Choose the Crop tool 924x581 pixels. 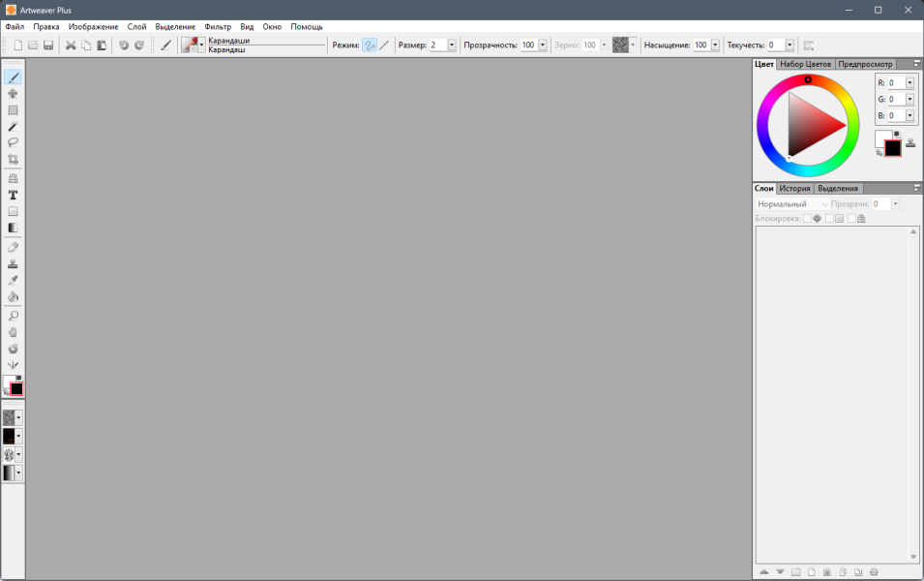13,159
